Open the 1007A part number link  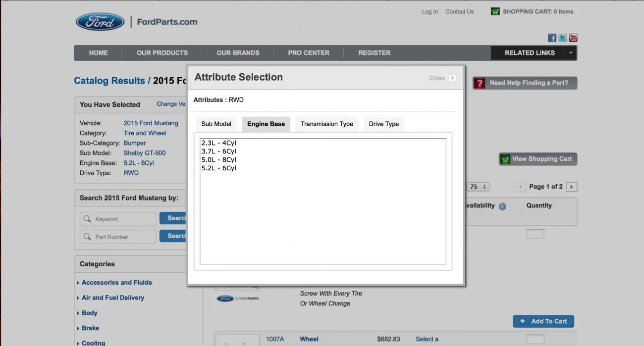275,339
